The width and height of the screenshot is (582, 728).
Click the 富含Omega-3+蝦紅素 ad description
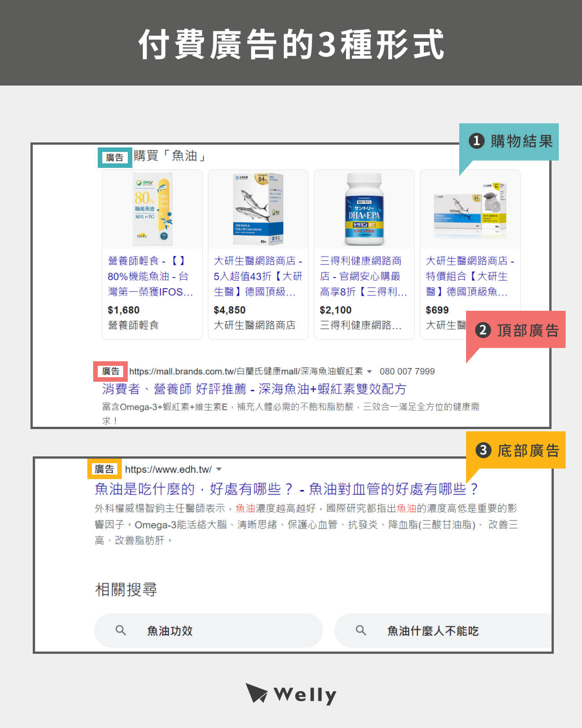pos(291,413)
